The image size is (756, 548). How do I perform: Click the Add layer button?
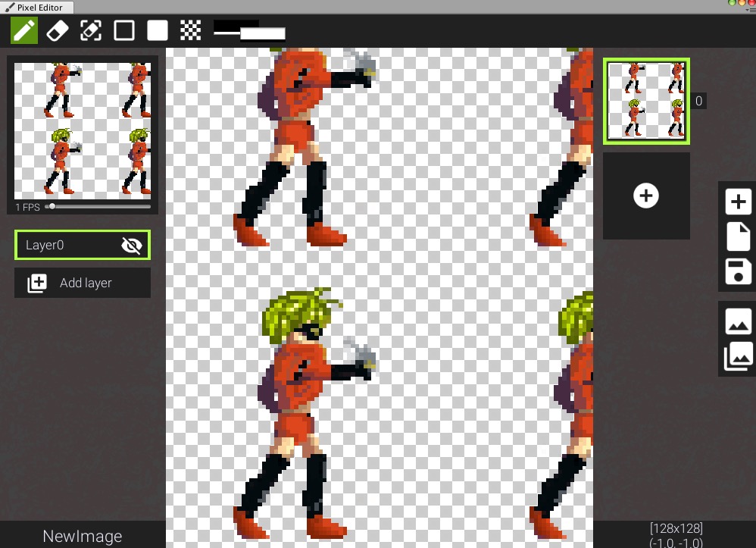83,283
